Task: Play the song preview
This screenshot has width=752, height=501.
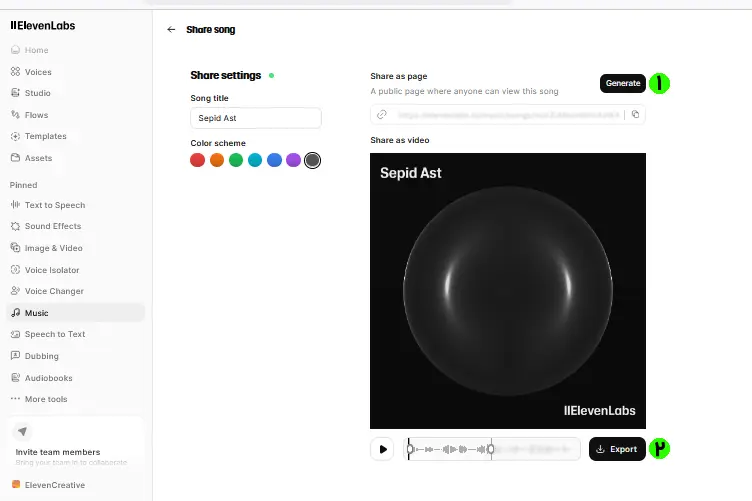Action: pyautogui.click(x=382, y=449)
